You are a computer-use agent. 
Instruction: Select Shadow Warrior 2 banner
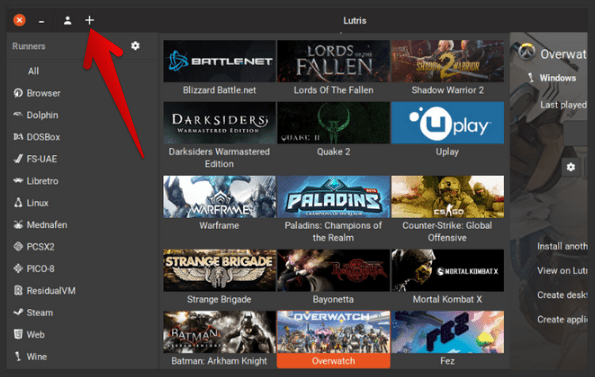click(x=447, y=61)
